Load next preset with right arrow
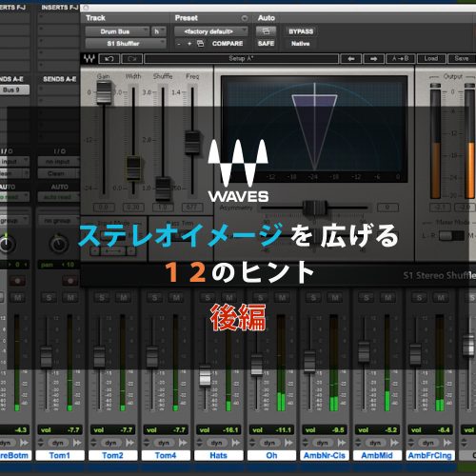Screen dimensions: 476x476 (x=373, y=59)
